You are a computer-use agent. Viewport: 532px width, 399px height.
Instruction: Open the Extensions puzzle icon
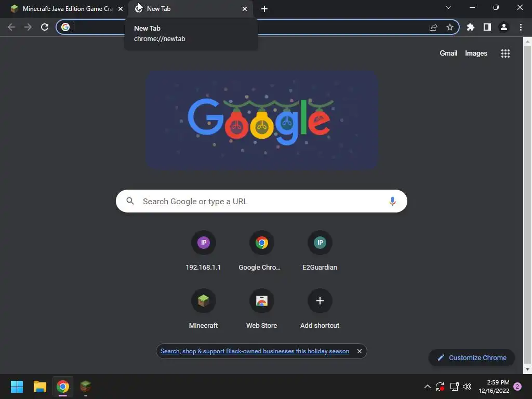coord(471,27)
